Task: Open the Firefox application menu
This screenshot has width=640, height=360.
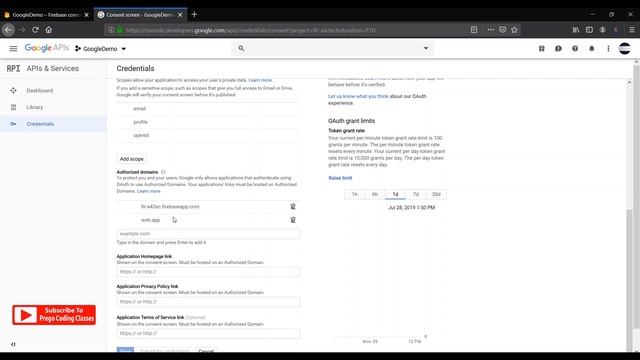Action: point(632,30)
